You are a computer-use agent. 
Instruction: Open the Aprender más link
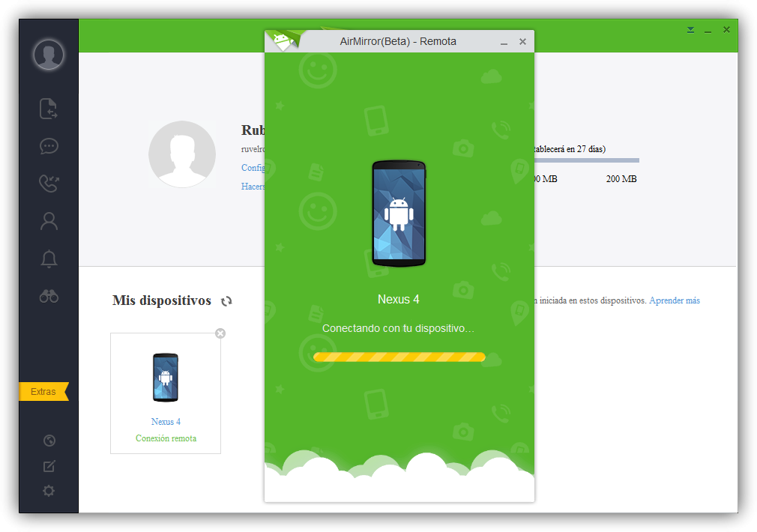pyautogui.click(x=675, y=300)
